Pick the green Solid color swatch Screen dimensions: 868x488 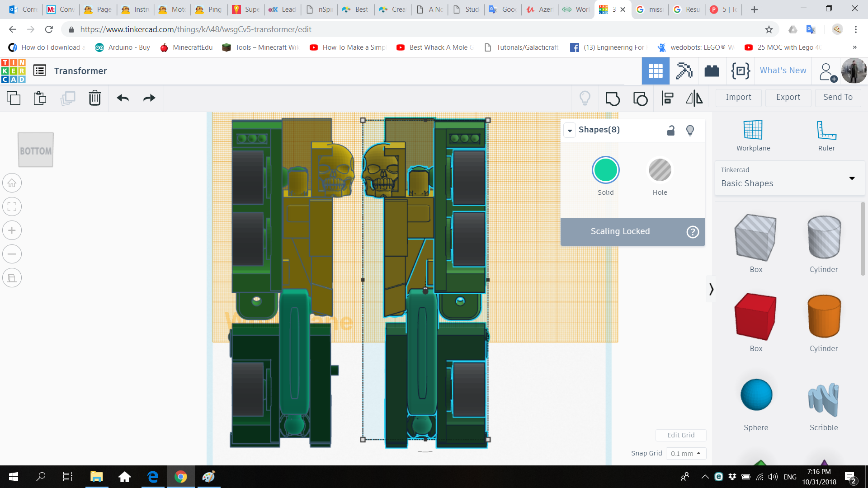(605, 170)
